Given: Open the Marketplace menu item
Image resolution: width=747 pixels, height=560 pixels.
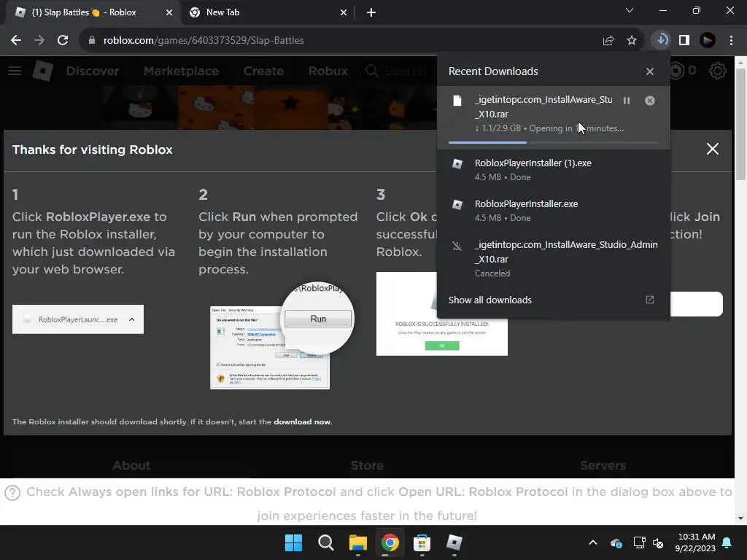Looking at the screenshot, I should pos(181,71).
